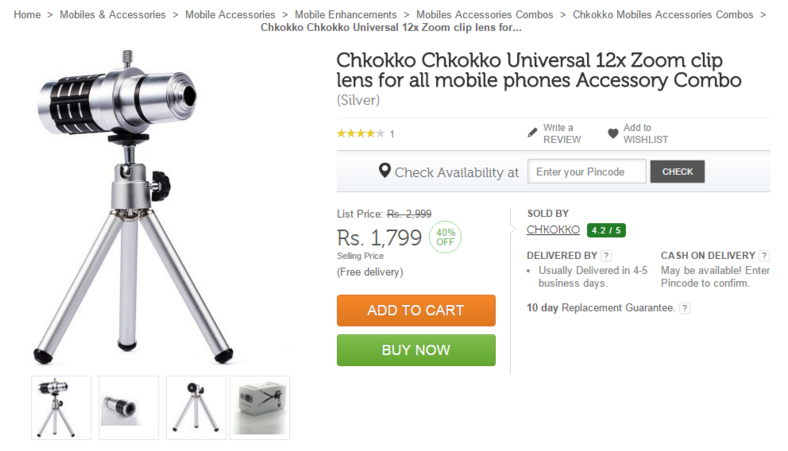The image size is (788, 451).
Task: Click the Enter your Pincode field
Action: pyautogui.click(x=586, y=171)
